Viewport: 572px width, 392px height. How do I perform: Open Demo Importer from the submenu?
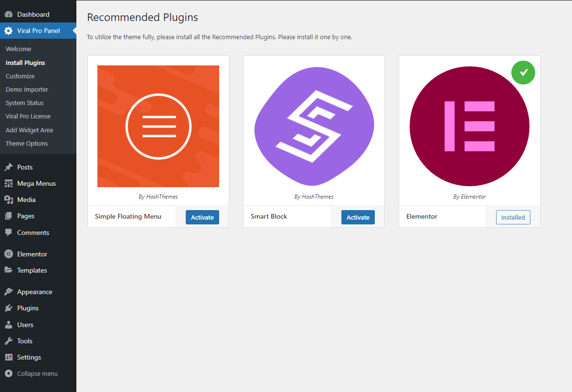click(27, 89)
